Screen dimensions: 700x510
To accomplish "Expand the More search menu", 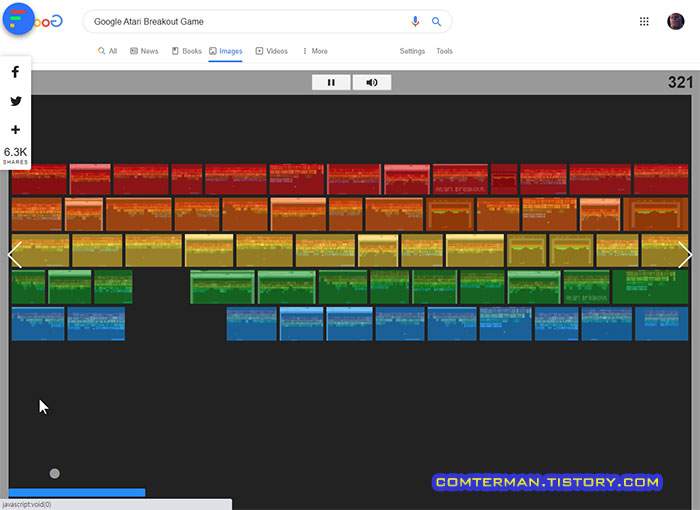I will (x=315, y=51).
